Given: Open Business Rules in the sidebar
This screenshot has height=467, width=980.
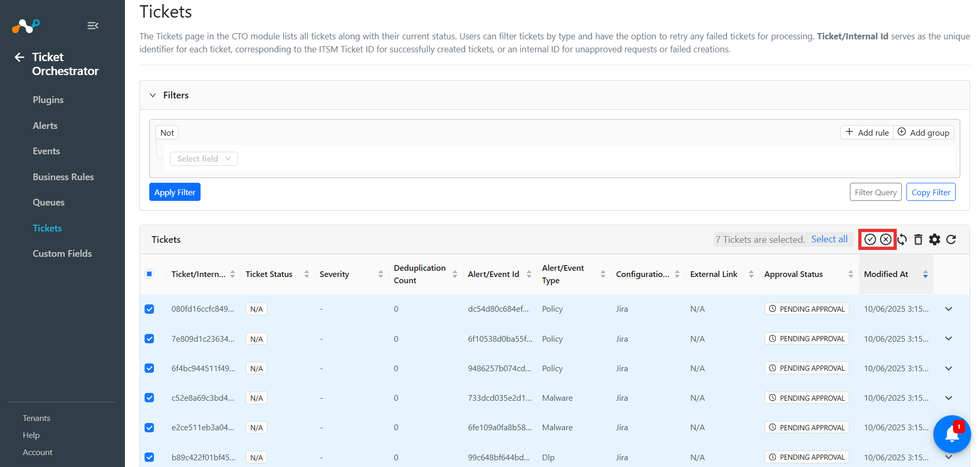Looking at the screenshot, I should 63,177.
